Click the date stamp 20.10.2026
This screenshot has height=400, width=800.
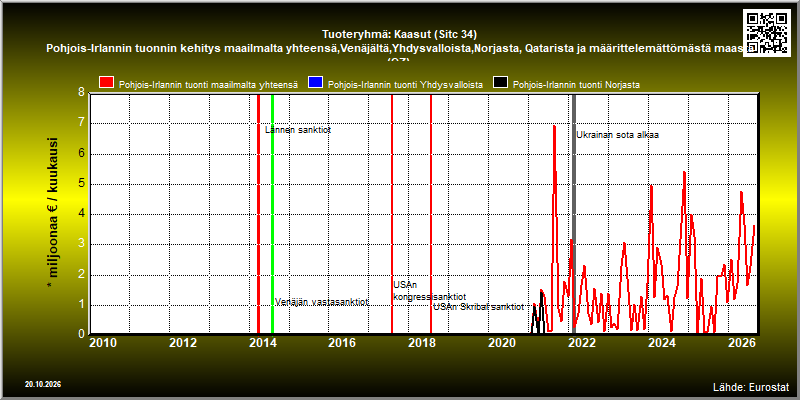(x=43, y=384)
